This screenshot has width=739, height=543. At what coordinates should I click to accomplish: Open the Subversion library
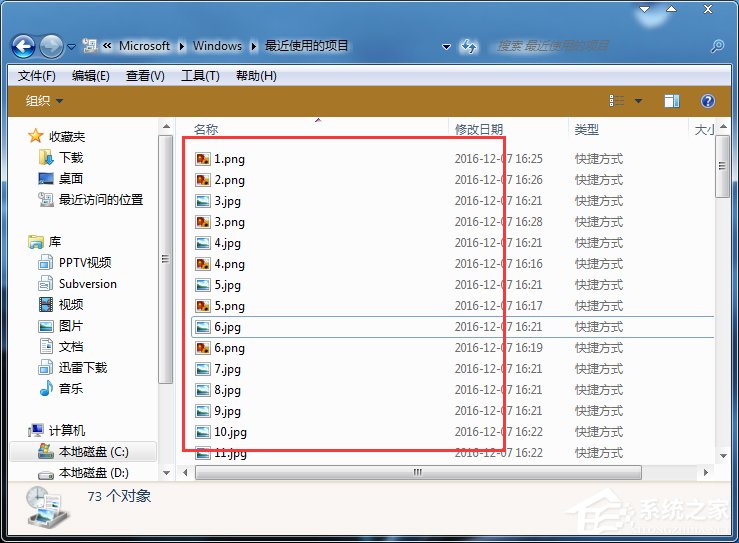tap(77, 284)
